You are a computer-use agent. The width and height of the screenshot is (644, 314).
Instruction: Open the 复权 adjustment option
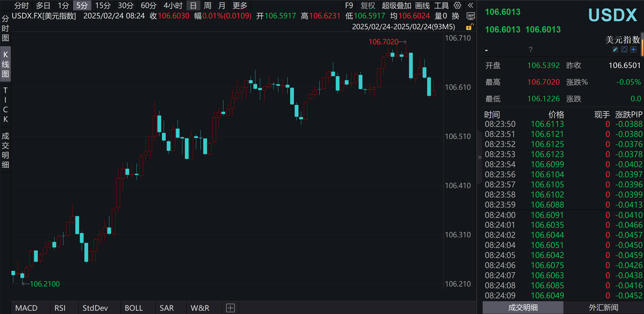tap(367, 5)
